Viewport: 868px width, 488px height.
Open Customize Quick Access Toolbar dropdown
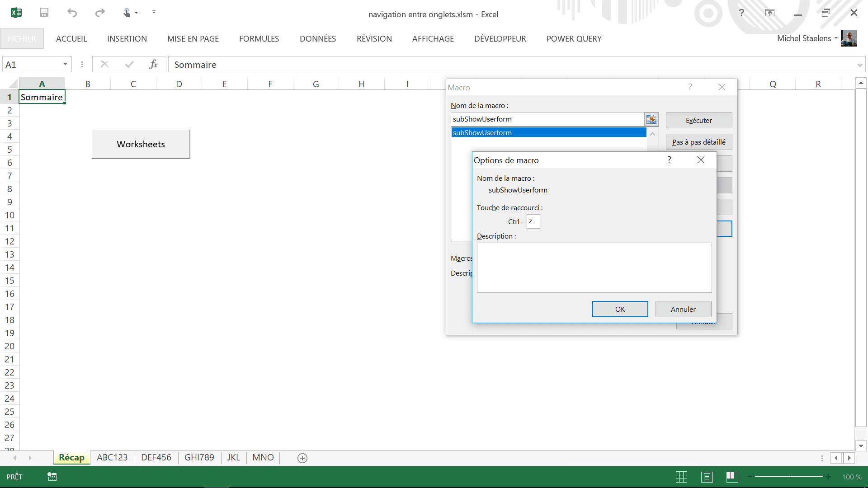click(154, 13)
